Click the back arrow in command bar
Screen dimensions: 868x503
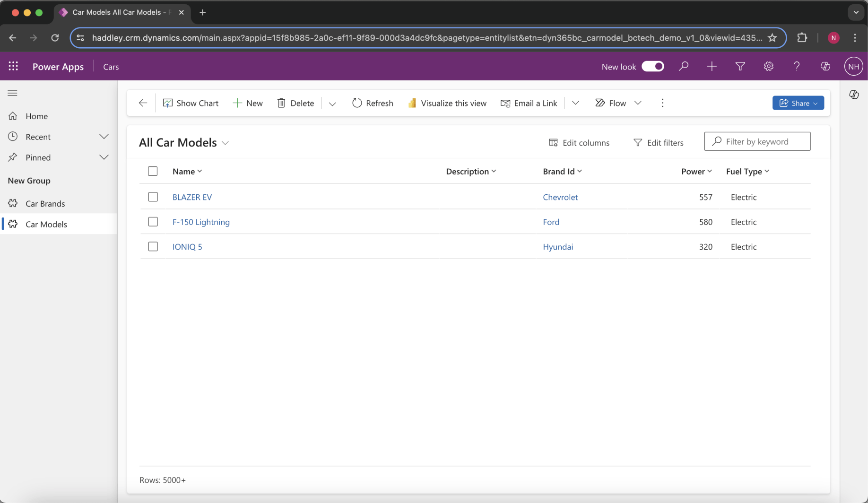143,103
